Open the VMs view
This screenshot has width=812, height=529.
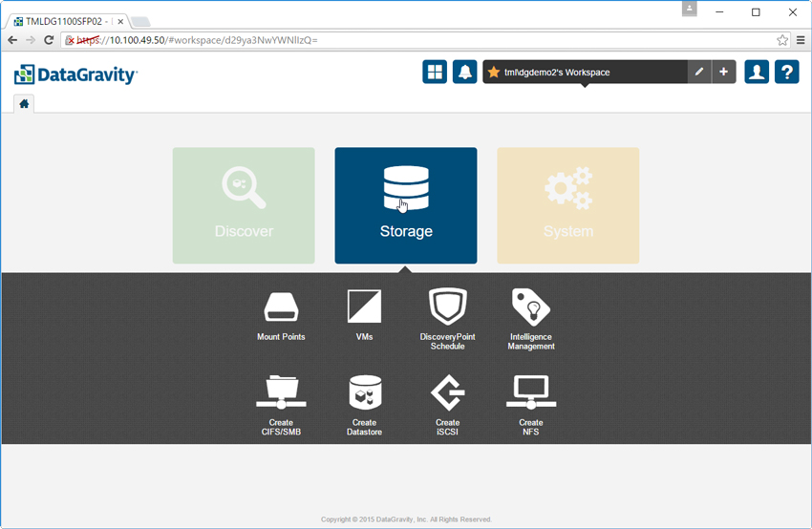[365, 315]
